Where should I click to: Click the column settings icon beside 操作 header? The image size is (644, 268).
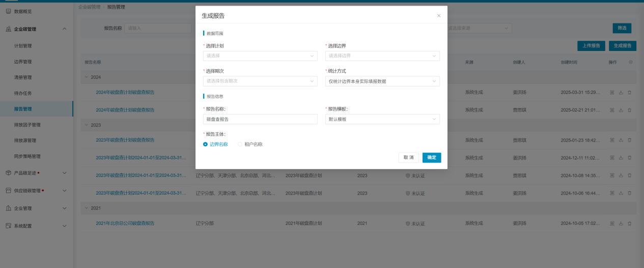tap(631, 62)
